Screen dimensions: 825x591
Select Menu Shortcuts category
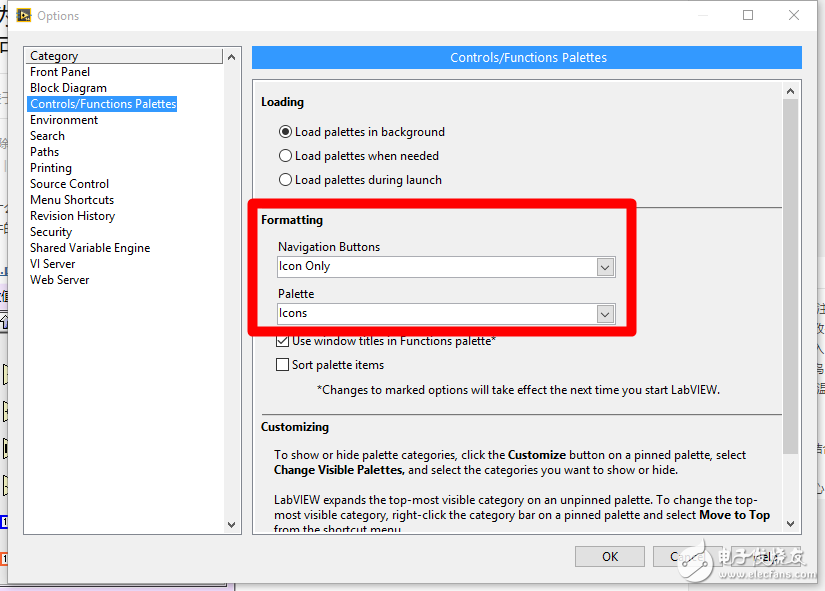coord(72,200)
